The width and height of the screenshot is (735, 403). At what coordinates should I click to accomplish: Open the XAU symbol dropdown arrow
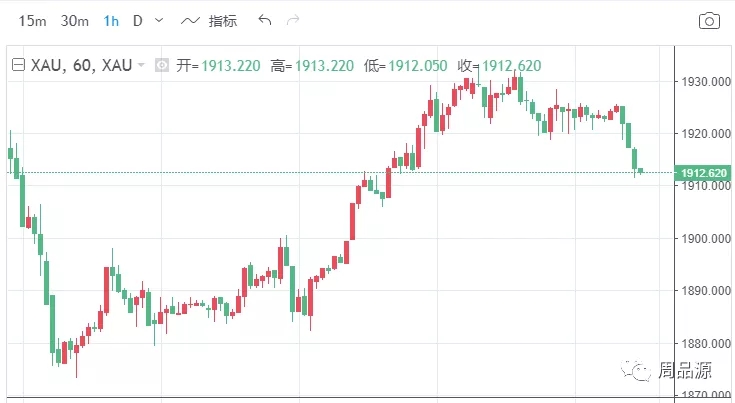[x=141, y=66]
